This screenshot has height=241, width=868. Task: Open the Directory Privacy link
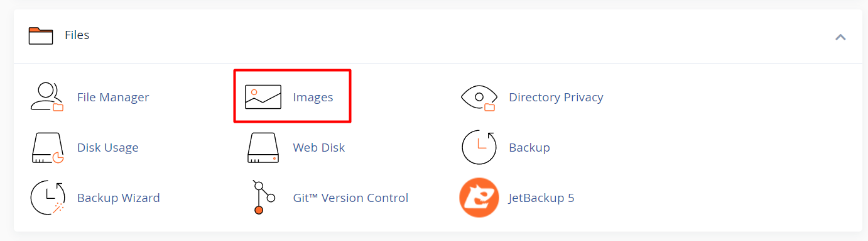556,98
